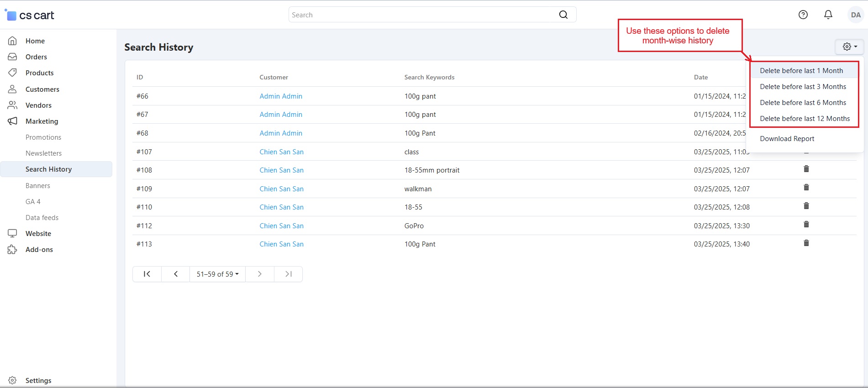Expand the 51–59 of 59 page selector
The height and width of the screenshot is (388, 868).
click(217, 274)
